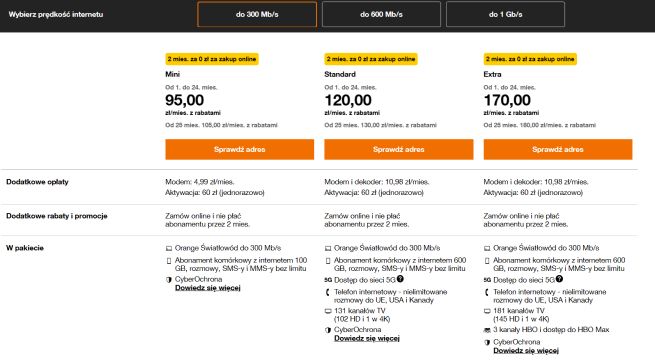Open Dowiedz się więcej in Mini plan
655x360 pixels.
tap(208, 288)
